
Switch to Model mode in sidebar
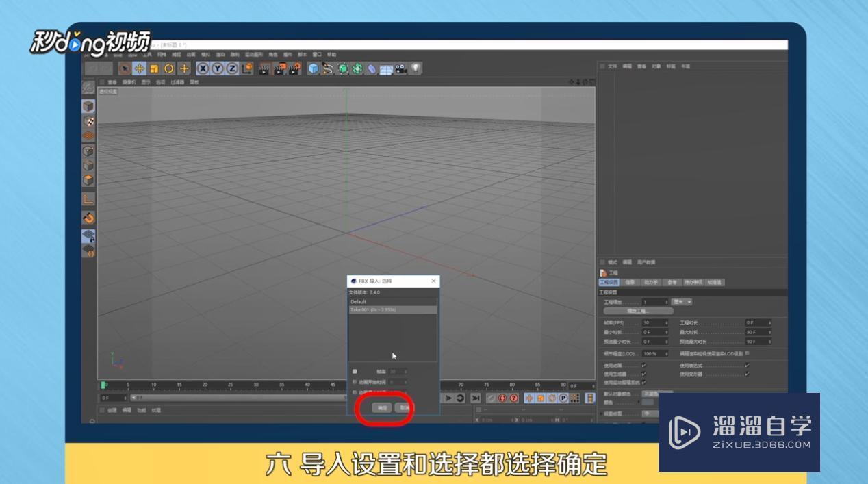(x=88, y=106)
